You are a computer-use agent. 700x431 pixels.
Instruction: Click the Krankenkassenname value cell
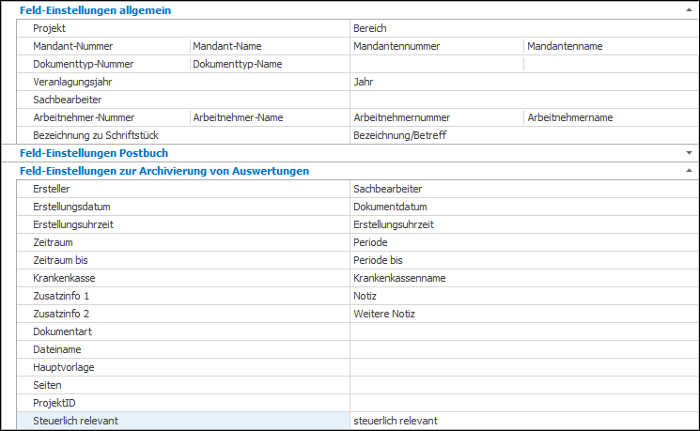(524, 278)
